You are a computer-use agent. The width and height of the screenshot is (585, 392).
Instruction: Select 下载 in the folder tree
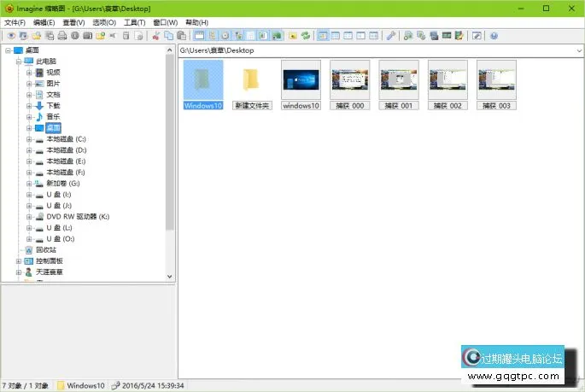(x=53, y=106)
